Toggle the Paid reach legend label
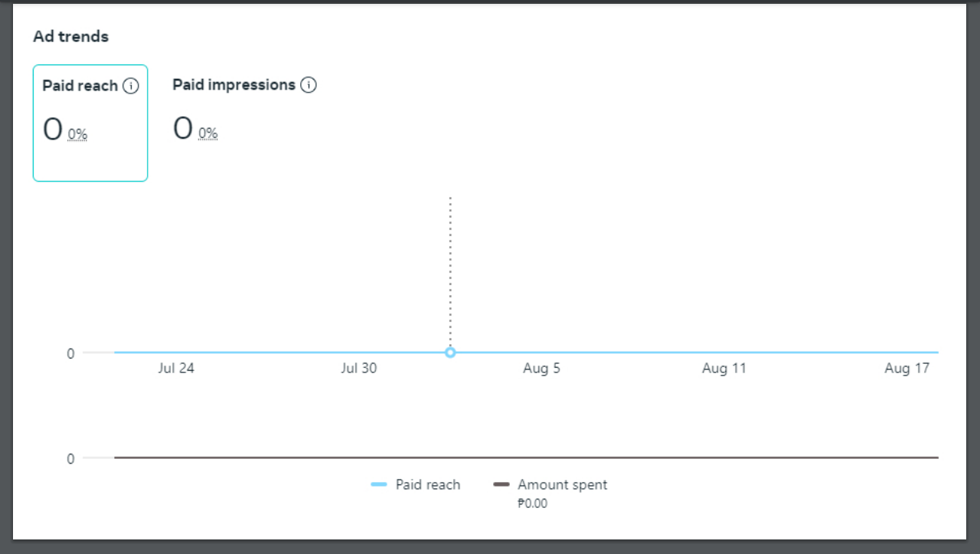The image size is (980, 554). (x=428, y=484)
